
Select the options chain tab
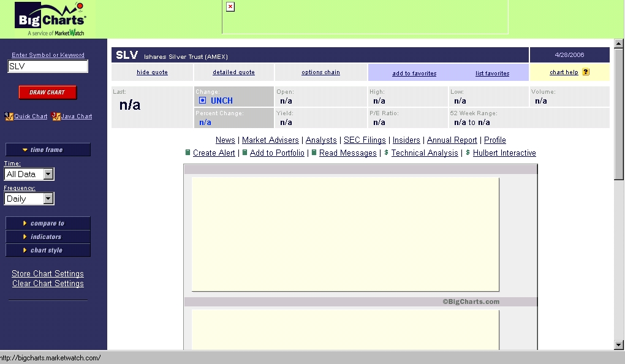click(320, 72)
